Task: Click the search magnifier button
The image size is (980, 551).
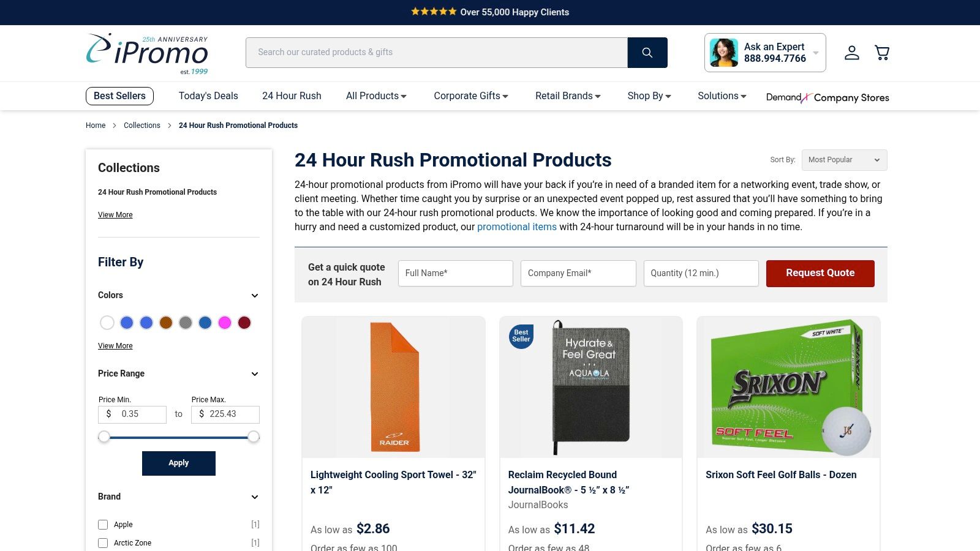Action: (647, 53)
